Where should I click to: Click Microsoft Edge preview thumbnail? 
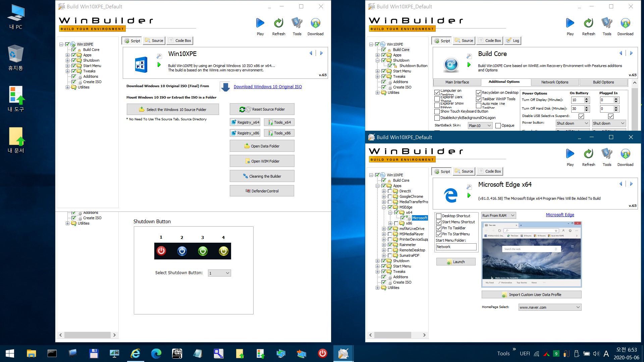tap(532, 254)
